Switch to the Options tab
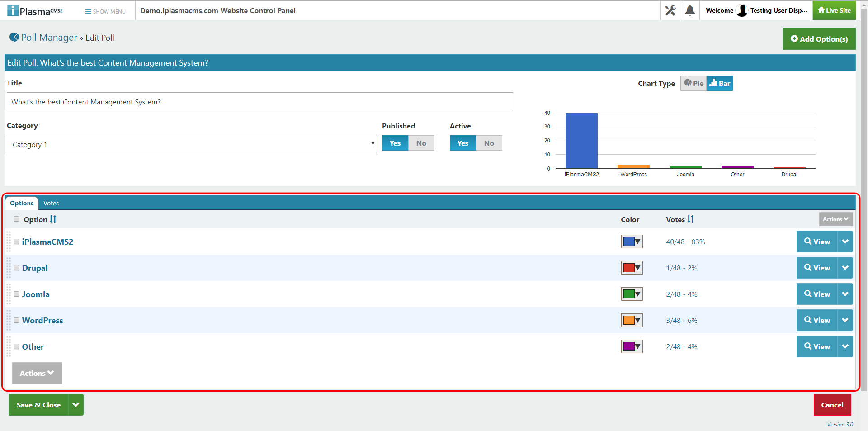This screenshot has height=431, width=868. point(22,203)
